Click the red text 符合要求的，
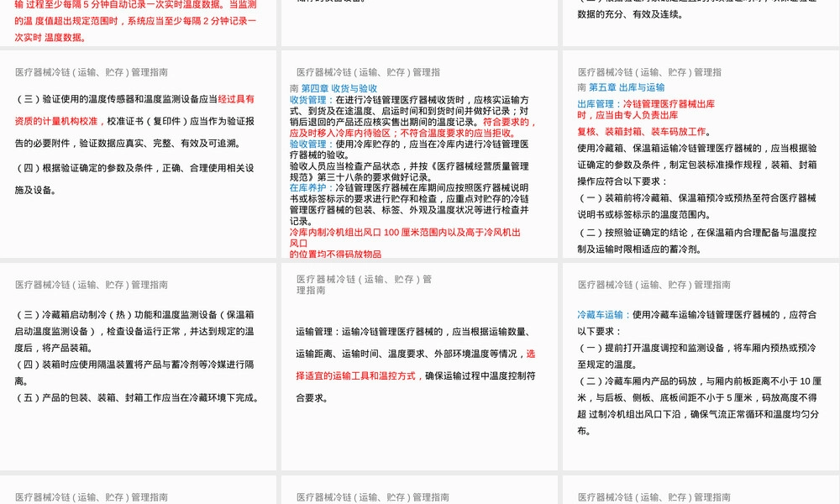 click(510, 122)
